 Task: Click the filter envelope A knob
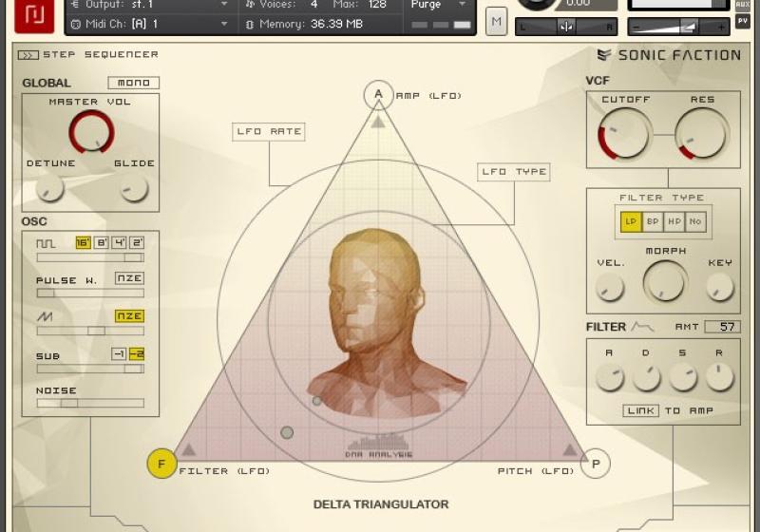click(610, 377)
